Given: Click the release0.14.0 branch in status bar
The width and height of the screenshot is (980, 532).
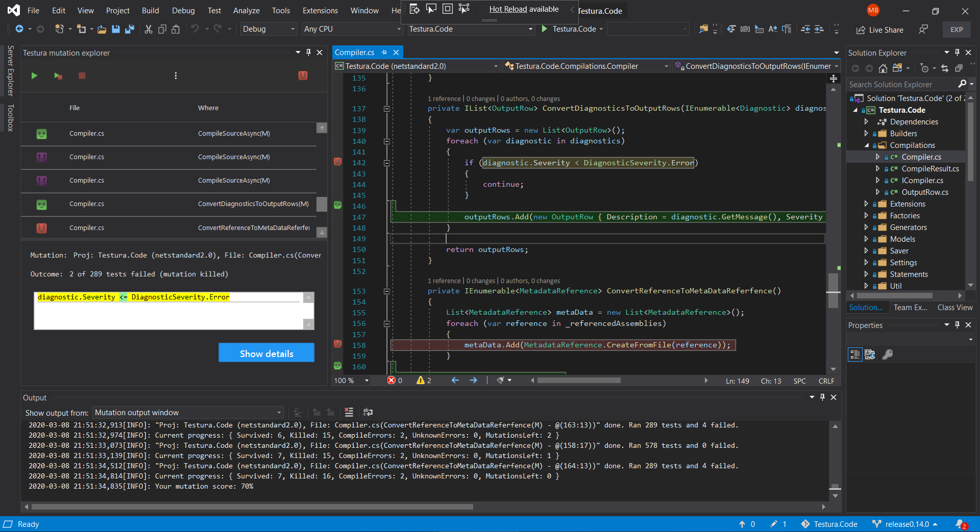Looking at the screenshot, I should click(906, 524).
